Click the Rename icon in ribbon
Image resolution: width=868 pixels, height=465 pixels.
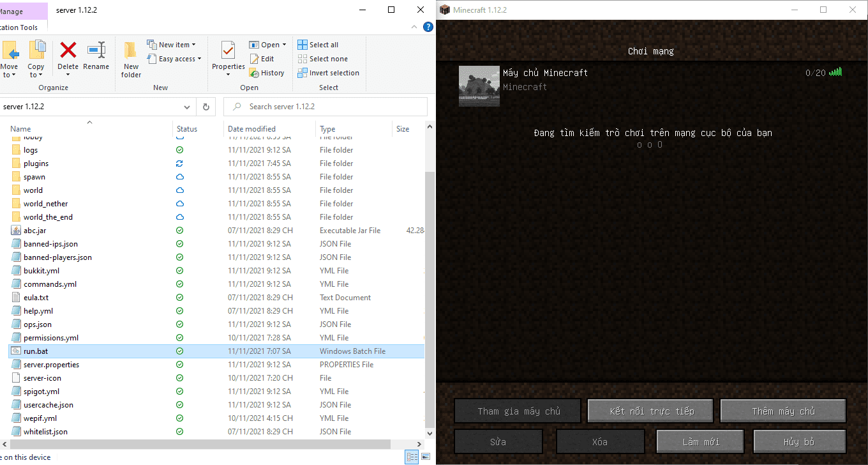96,50
